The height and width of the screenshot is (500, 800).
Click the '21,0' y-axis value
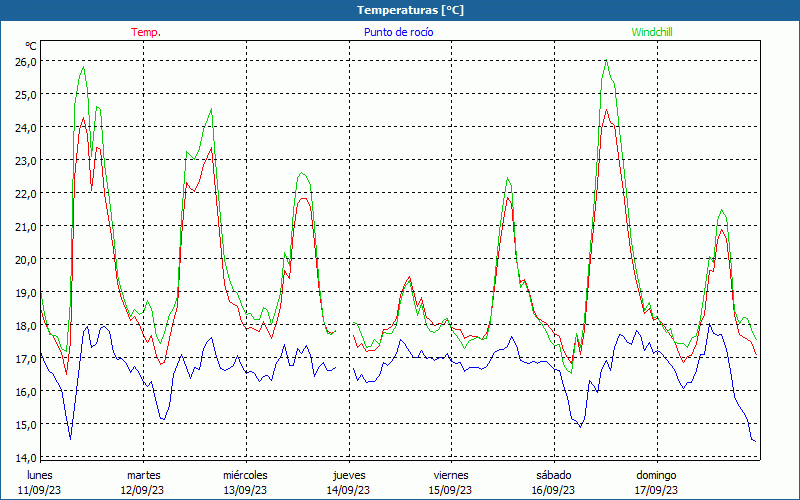[x=27, y=227]
